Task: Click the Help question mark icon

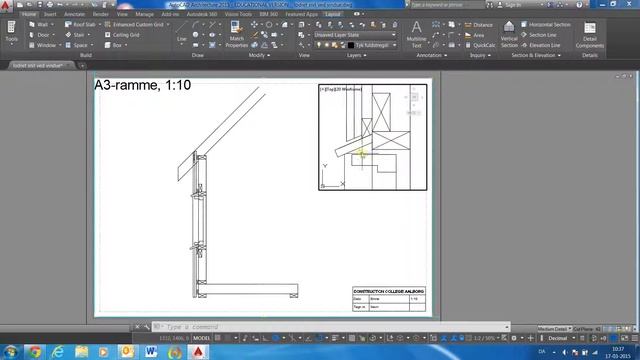Action: point(579,4)
